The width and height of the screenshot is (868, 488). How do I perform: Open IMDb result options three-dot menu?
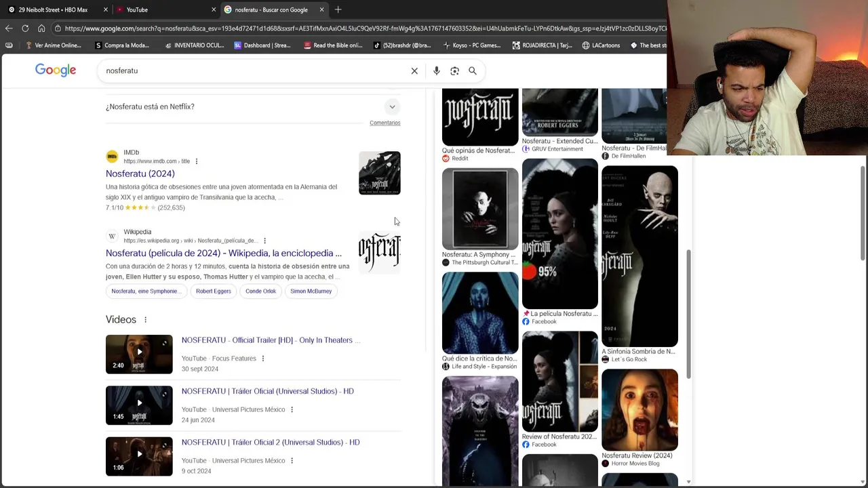click(197, 161)
